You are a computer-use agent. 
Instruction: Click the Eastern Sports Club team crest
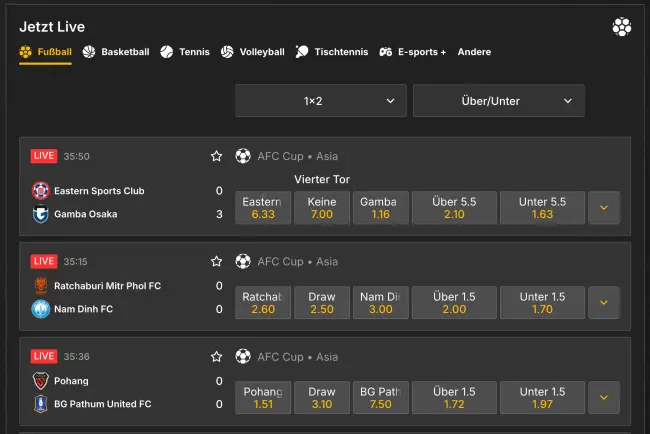[x=41, y=190]
